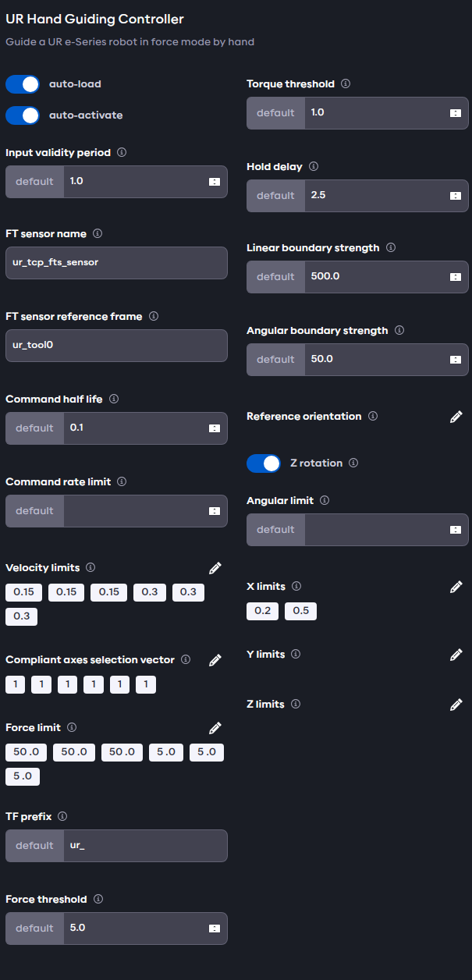This screenshot has width=472, height=980.
Task: Turn off auto-activate
Action: tap(22, 115)
